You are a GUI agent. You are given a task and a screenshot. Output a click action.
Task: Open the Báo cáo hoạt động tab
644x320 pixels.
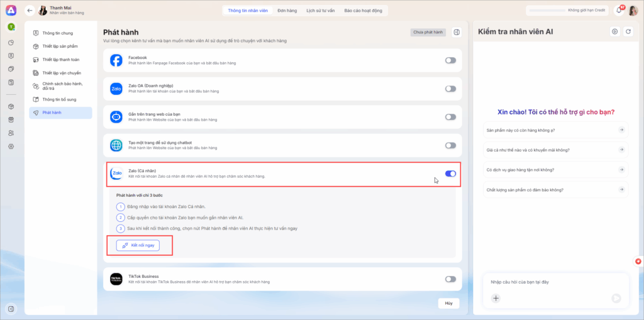click(364, 11)
